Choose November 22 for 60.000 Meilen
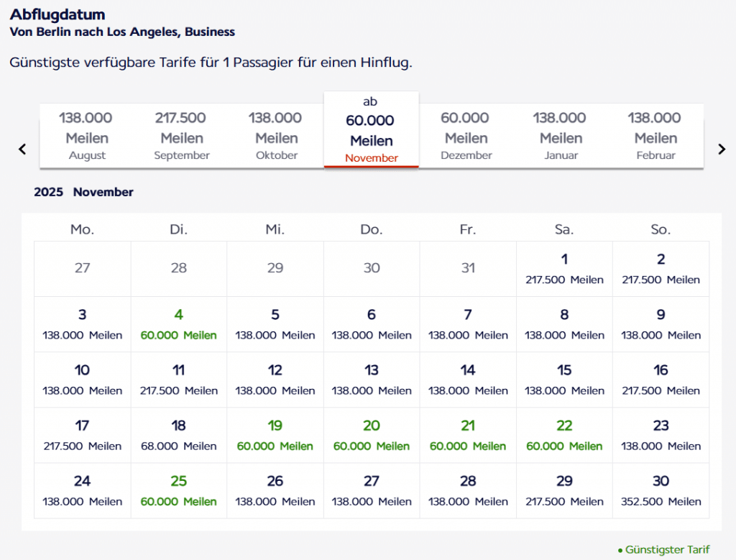Viewport: 736px width, 560px height. click(x=564, y=435)
